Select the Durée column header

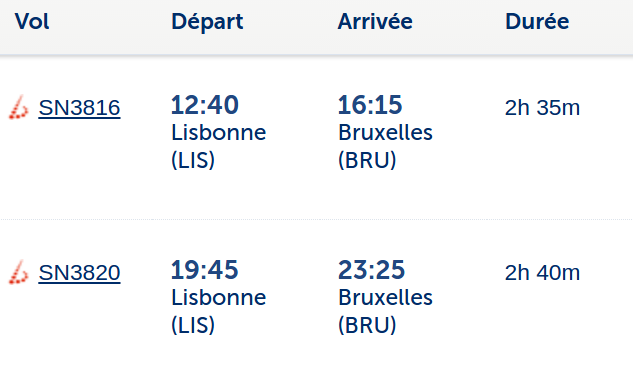pyautogui.click(x=537, y=21)
